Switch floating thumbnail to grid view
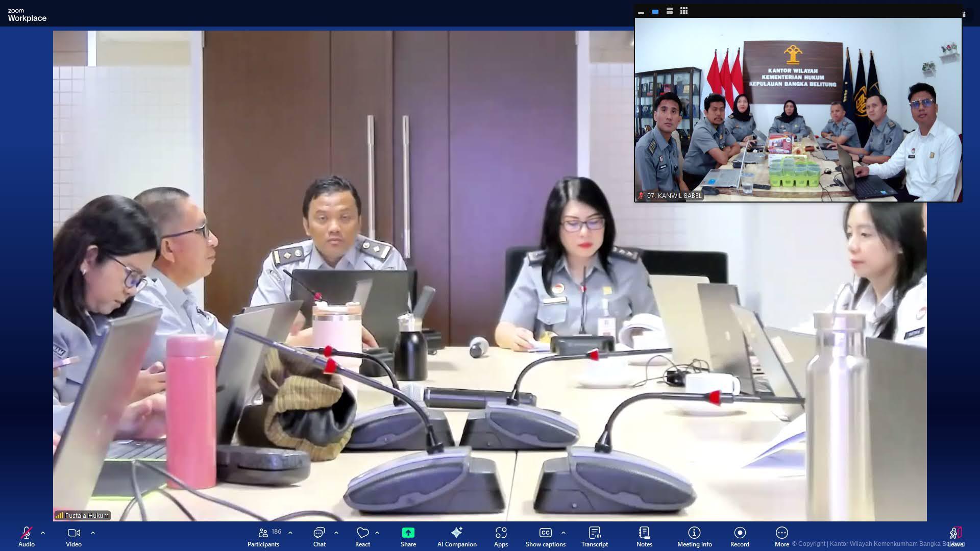The height and width of the screenshot is (551, 980). coord(684,11)
